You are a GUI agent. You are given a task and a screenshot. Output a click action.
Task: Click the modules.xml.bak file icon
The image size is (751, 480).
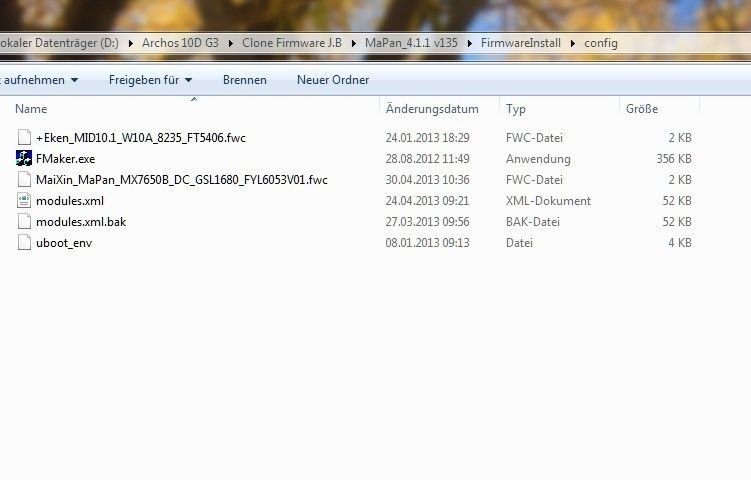click(x=24, y=222)
